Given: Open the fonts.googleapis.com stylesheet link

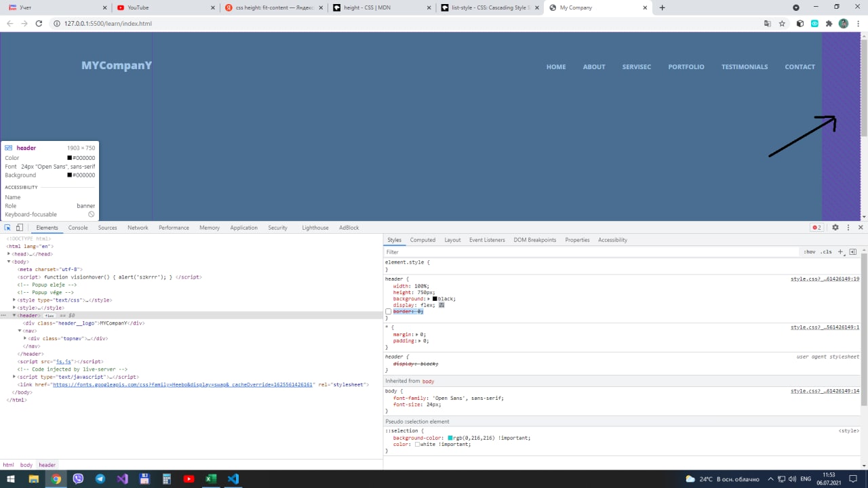Looking at the screenshot, I should pos(182,385).
